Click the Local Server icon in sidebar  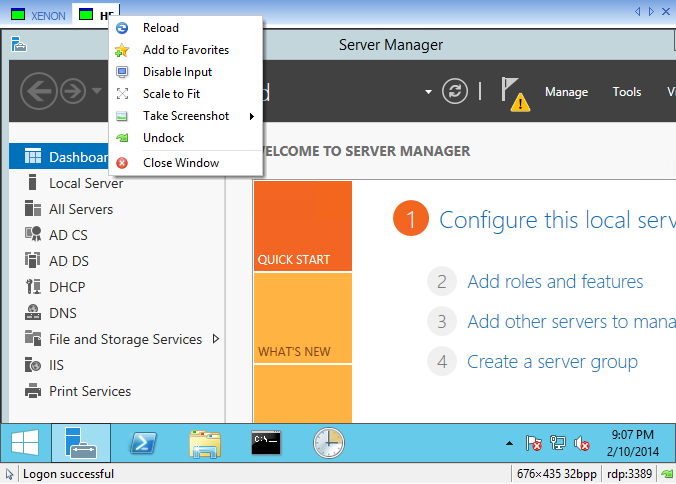click(32, 182)
